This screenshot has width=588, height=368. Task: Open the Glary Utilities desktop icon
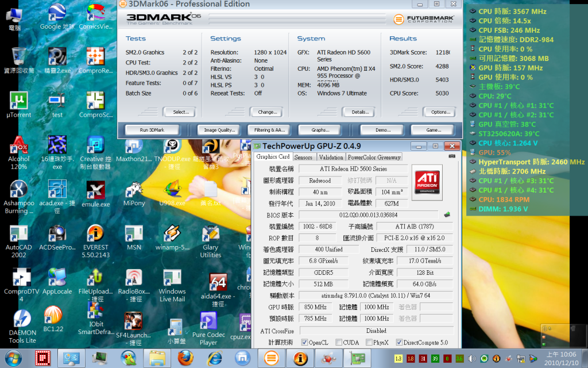[210, 241]
